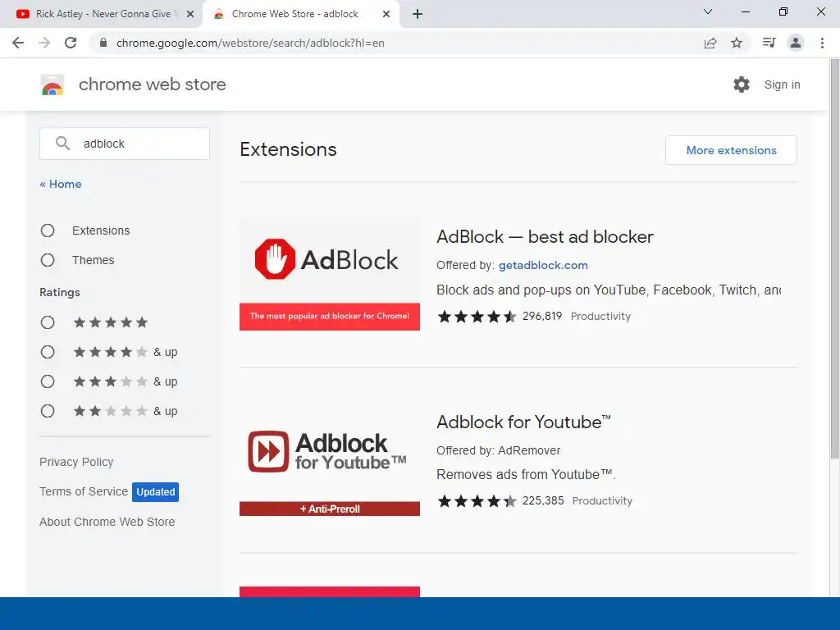Select the Extensions radio filter
Image resolution: width=840 pixels, height=630 pixels.
pos(48,231)
